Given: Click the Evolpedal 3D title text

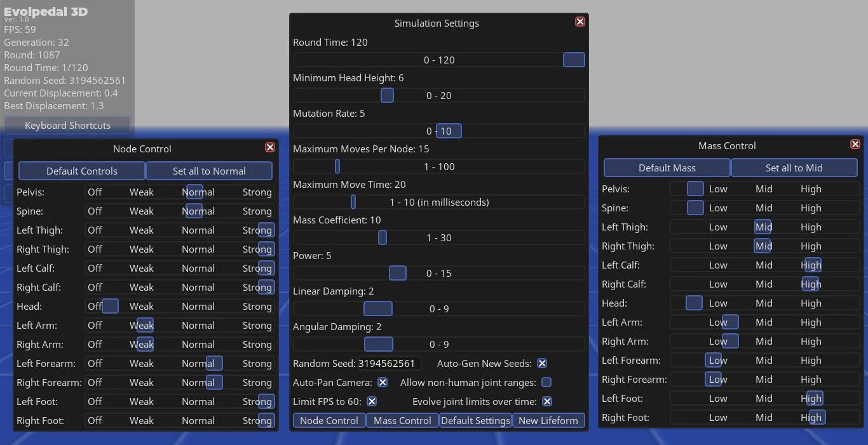Looking at the screenshot, I should coord(46,11).
